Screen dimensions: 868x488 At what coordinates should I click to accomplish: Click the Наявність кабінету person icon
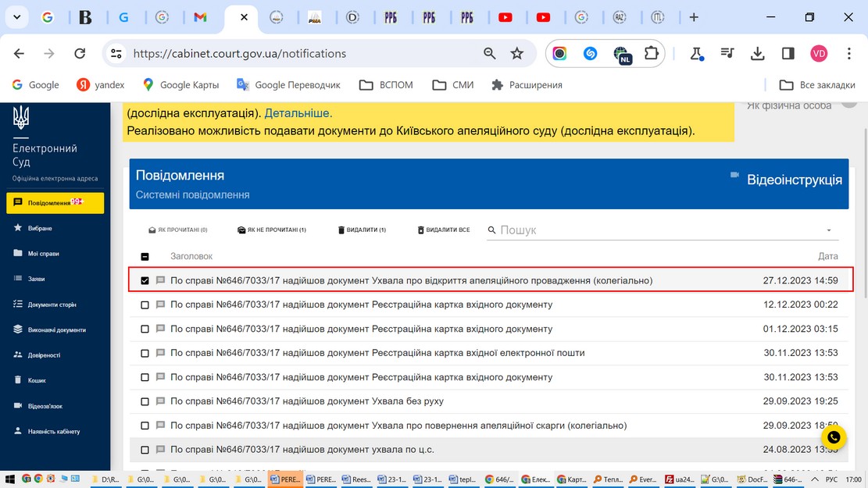18,431
